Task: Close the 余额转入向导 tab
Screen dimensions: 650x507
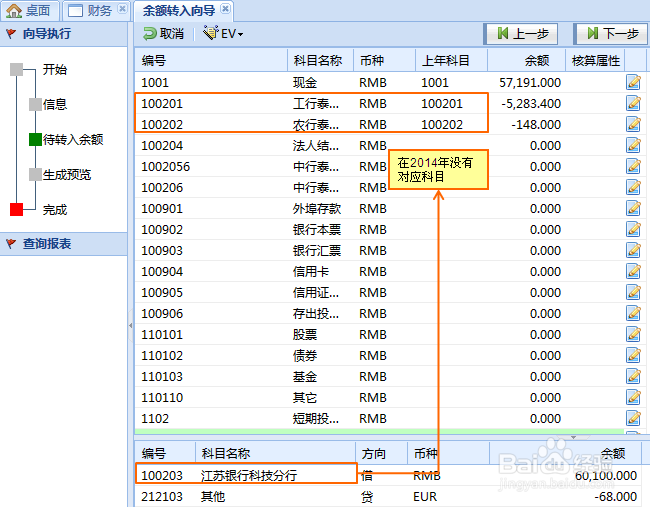Action: click(x=225, y=9)
